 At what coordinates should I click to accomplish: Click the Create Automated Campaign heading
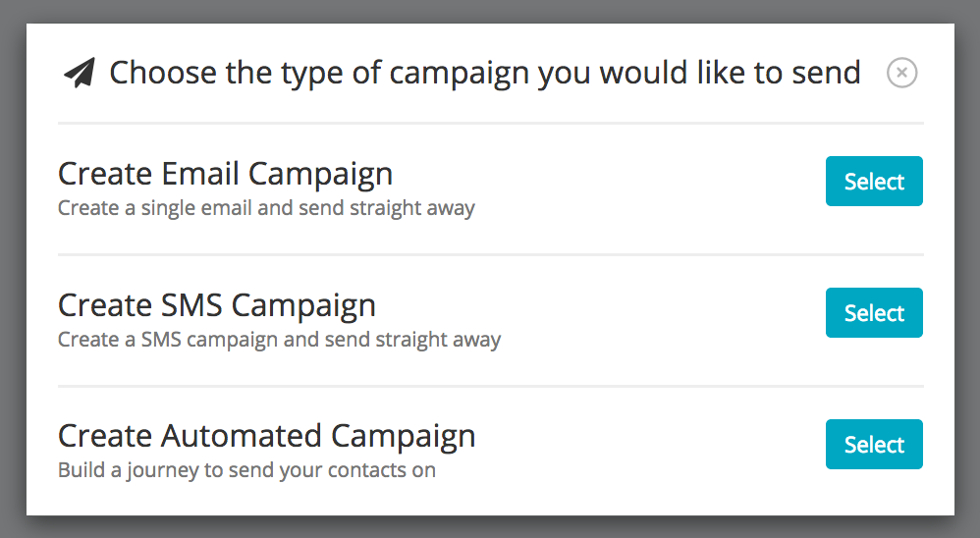266,436
